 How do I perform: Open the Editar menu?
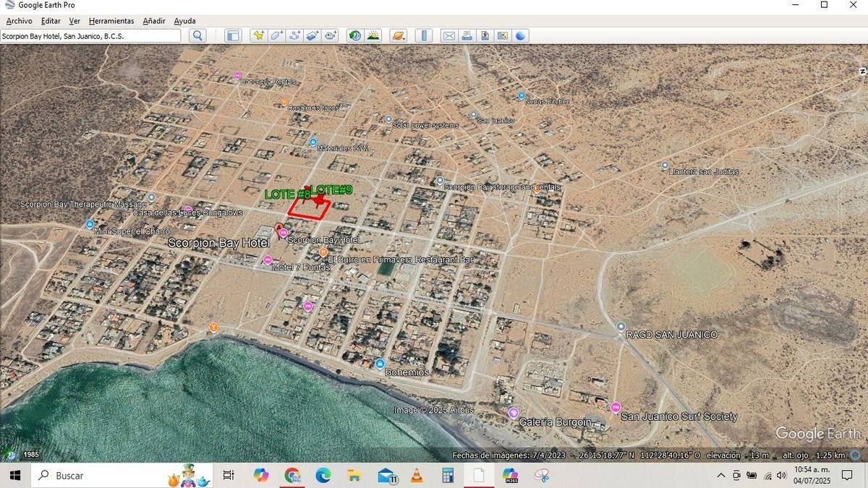pyautogui.click(x=51, y=21)
